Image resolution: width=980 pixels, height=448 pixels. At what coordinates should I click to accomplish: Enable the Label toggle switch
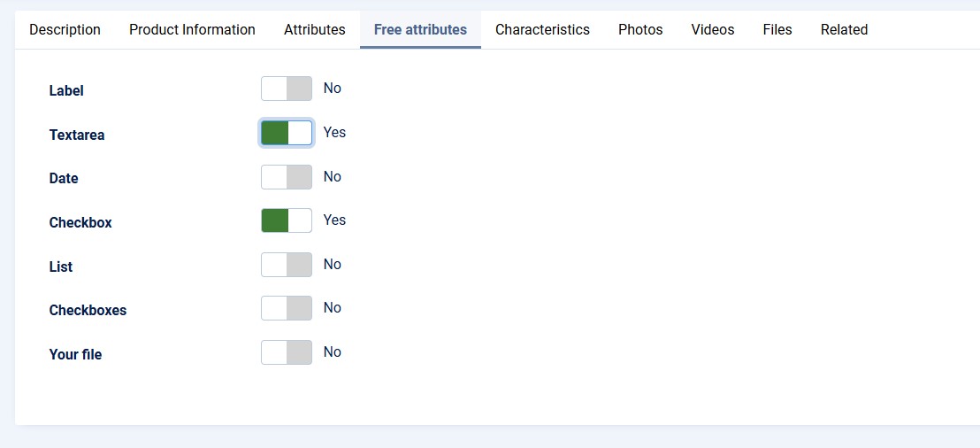click(287, 89)
